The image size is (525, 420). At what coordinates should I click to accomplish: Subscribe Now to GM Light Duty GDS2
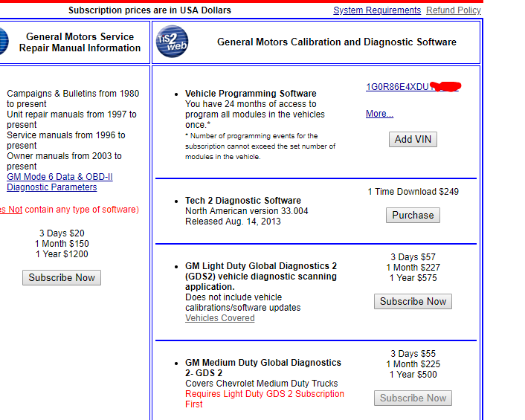(413, 301)
